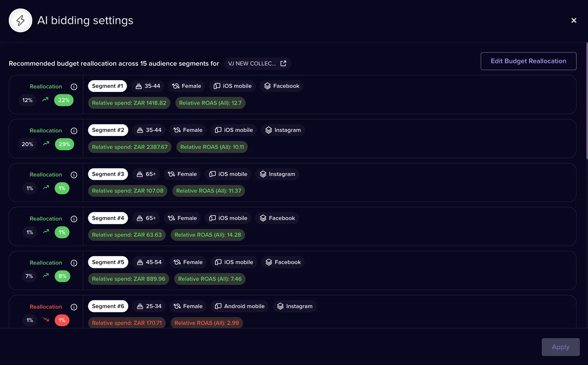Click Relative ROAS (All): 10.11
The image size is (588, 365).
coord(212,147)
